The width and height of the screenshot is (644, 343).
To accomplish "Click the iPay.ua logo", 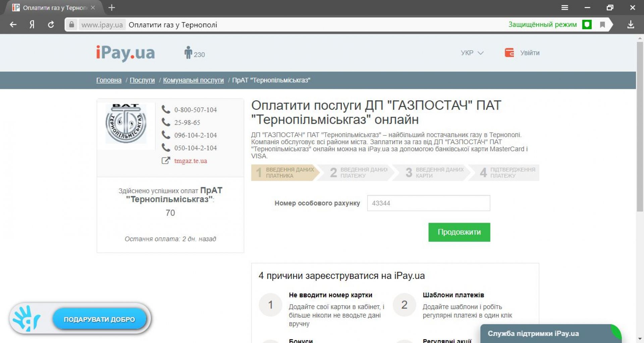I will pos(125,53).
